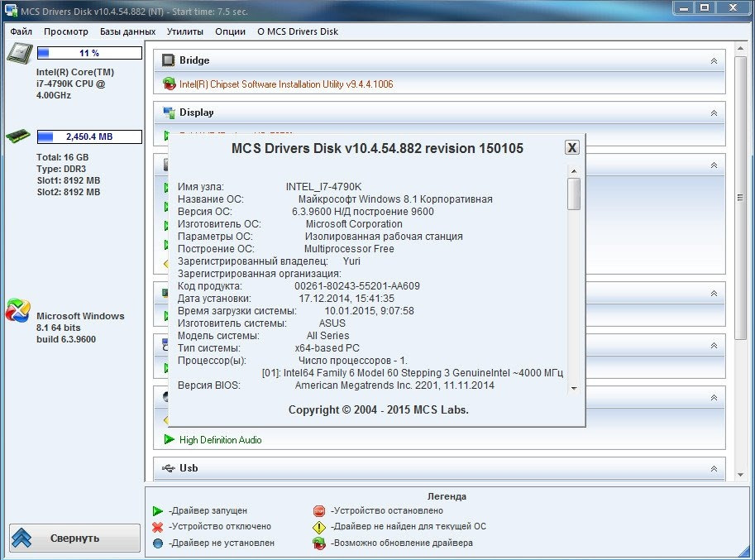This screenshot has height=560, width=755.
Task: Click the Type: DDR3 text
Action: (60, 169)
